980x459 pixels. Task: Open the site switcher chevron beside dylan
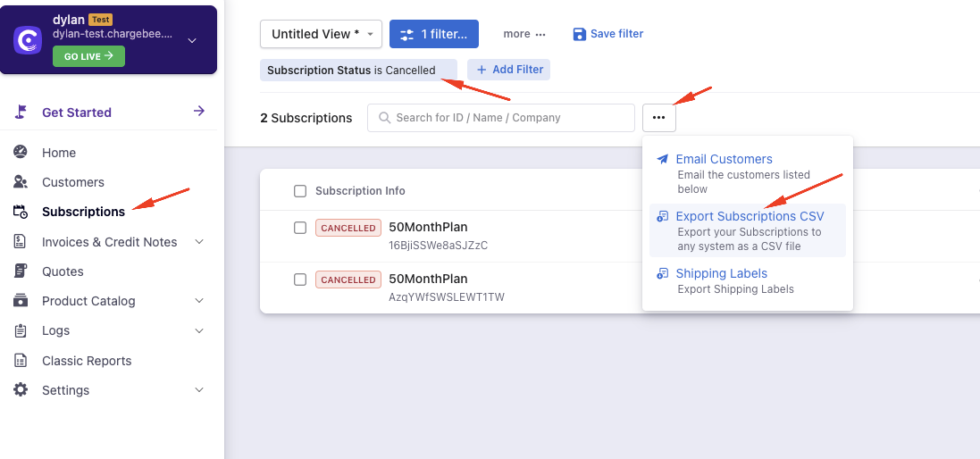coord(192,40)
